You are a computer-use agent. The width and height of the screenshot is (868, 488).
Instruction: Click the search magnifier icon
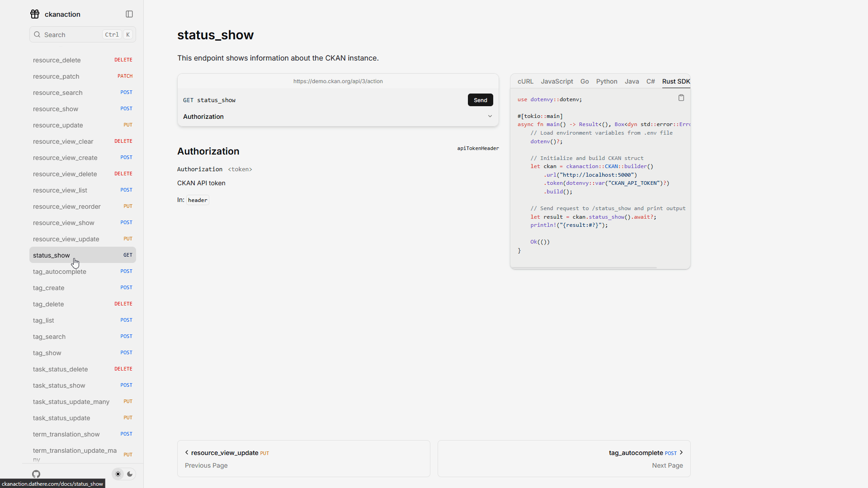(x=37, y=34)
